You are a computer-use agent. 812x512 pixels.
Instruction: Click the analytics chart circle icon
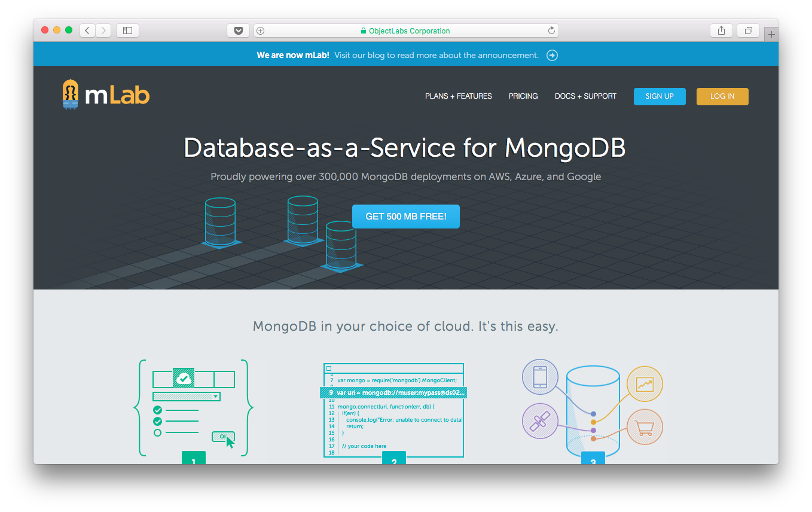point(645,383)
